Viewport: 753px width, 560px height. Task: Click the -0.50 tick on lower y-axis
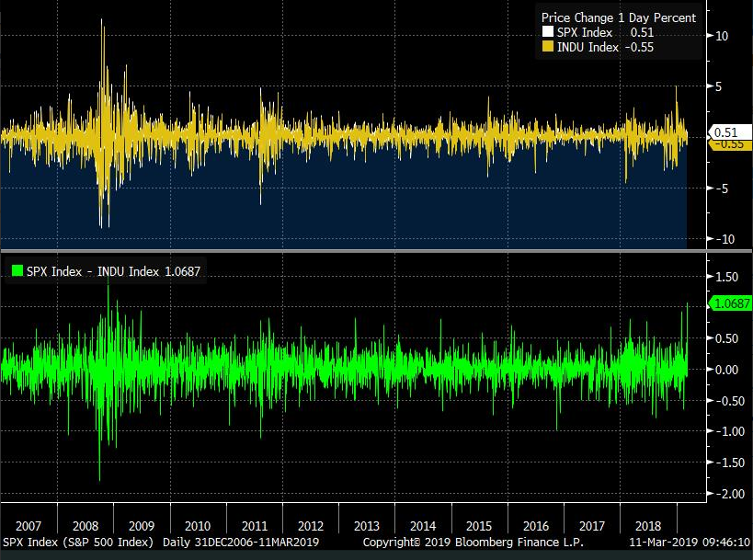coord(729,401)
